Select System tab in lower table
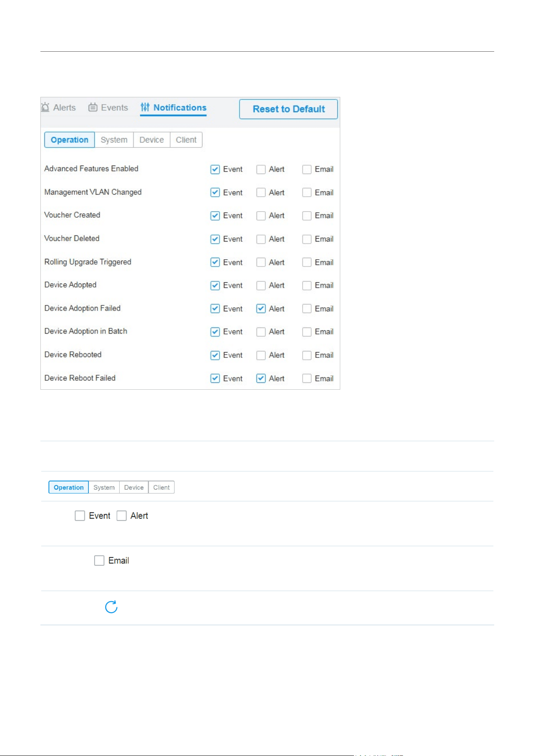The width and height of the screenshot is (535, 756). (x=104, y=487)
